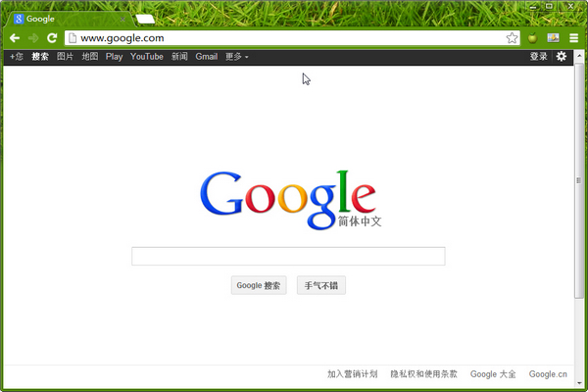Click the scrollbar up arrow
The image size is (588, 392).
pos(579,56)
